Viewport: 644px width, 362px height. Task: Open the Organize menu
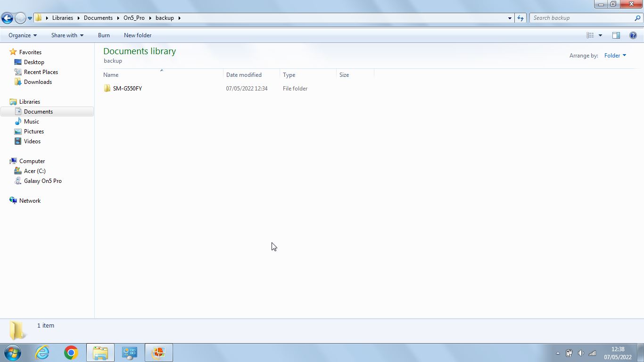[22, 35]
